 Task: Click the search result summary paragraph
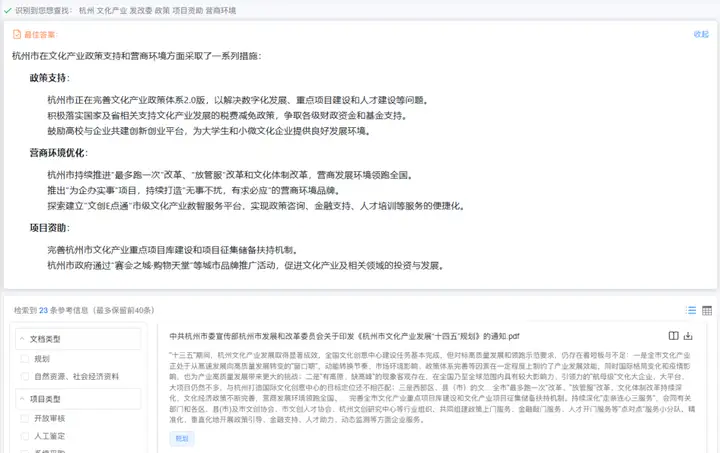coord(430,388)
